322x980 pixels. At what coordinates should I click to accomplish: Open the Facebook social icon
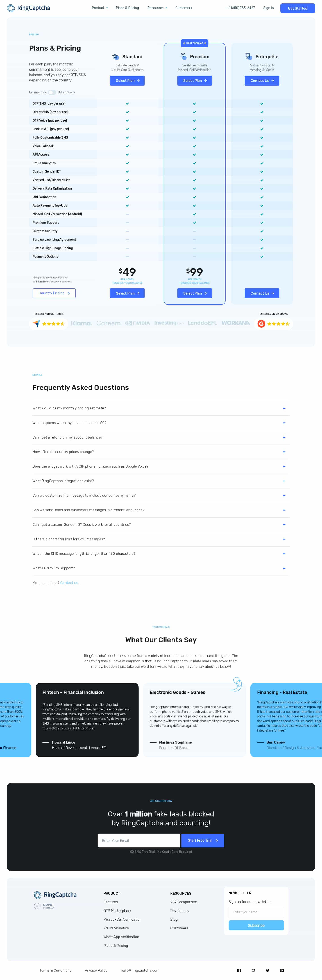tap(239, 971)
